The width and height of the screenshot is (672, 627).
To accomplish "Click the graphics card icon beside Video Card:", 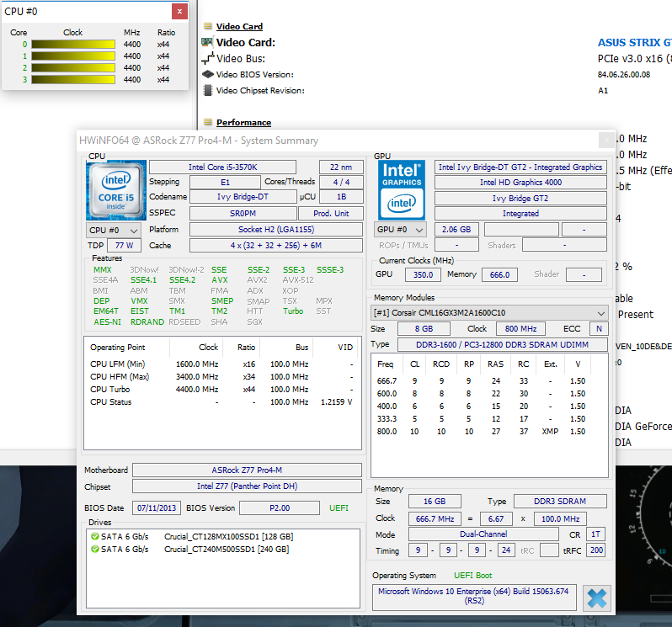I will [207, 42].
